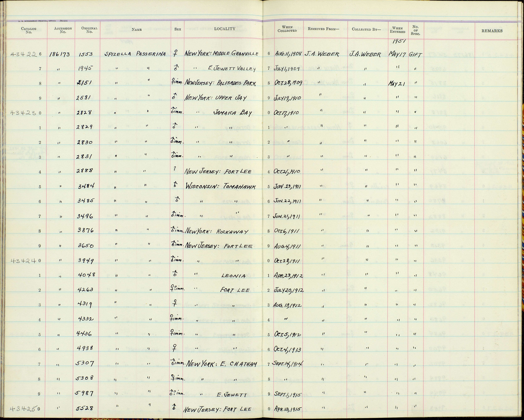
Task: Select catalog number 43425
Action: [23, 409]
